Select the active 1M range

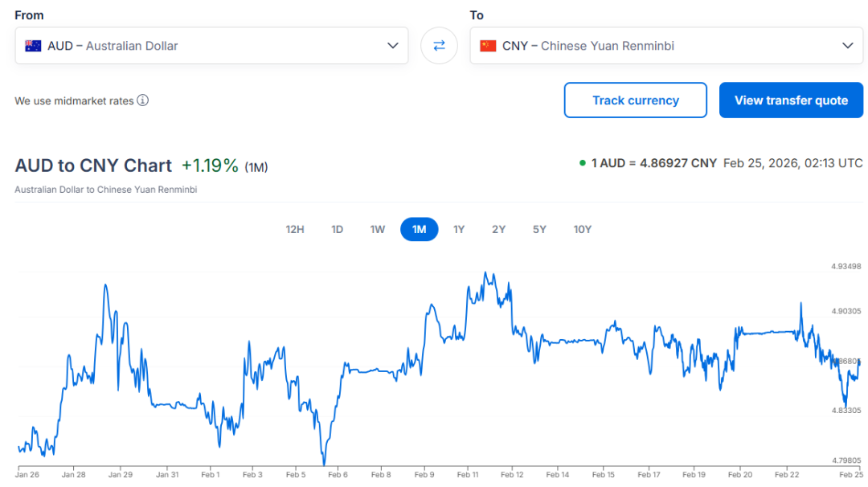[419, 229]
